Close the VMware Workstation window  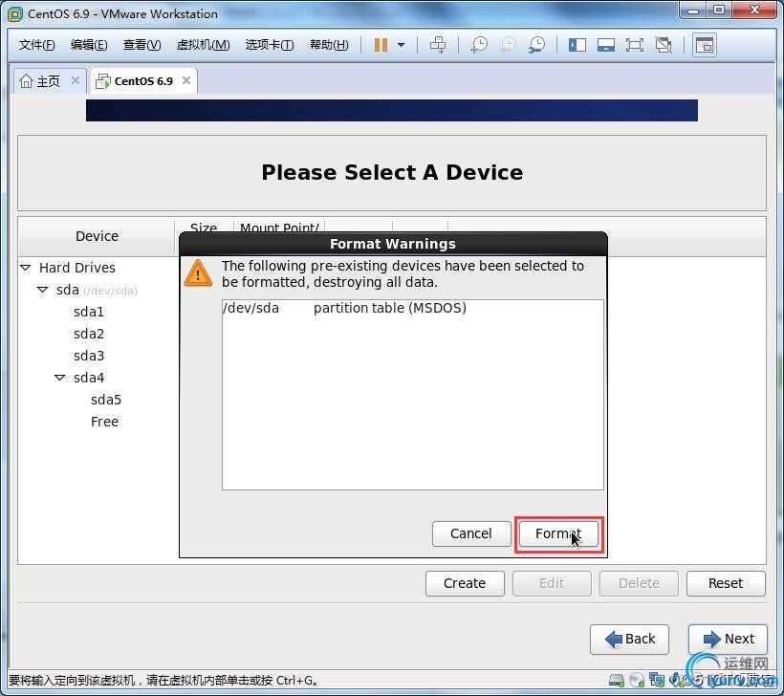coord(755,11)
